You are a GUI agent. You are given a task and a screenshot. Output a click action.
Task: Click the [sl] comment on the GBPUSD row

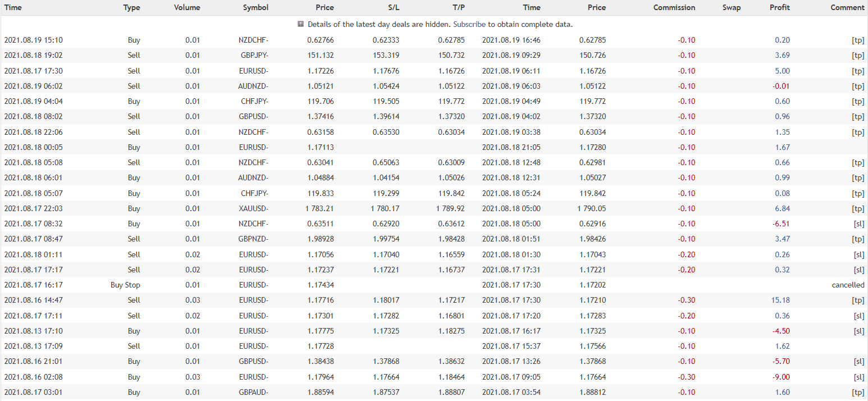pos(859,362)
